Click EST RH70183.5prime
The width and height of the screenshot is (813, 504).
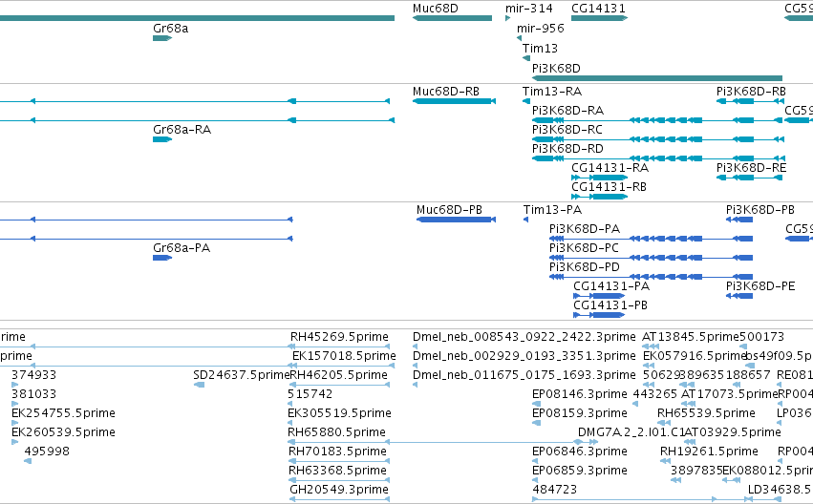tap(339, 462)
